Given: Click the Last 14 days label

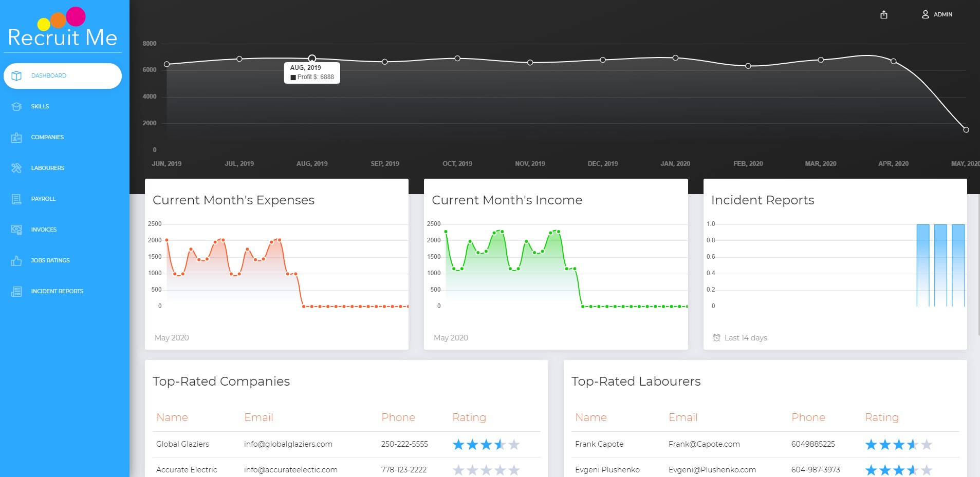Looking at the screenshot, I should 745,337.
